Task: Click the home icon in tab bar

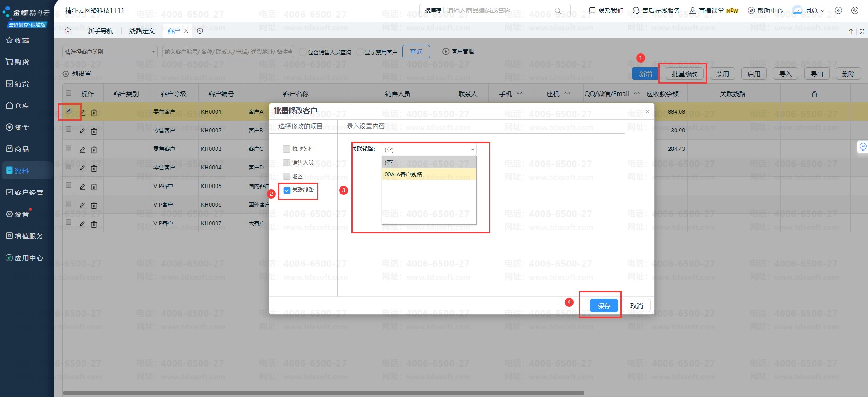Action: click(68, 31)
